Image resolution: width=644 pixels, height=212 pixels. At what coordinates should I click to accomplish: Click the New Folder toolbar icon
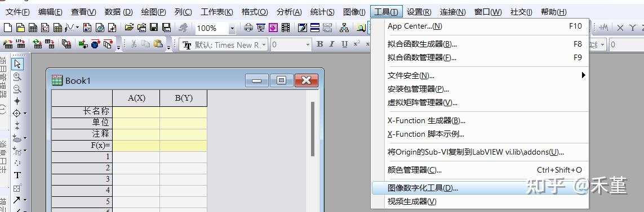20,28
